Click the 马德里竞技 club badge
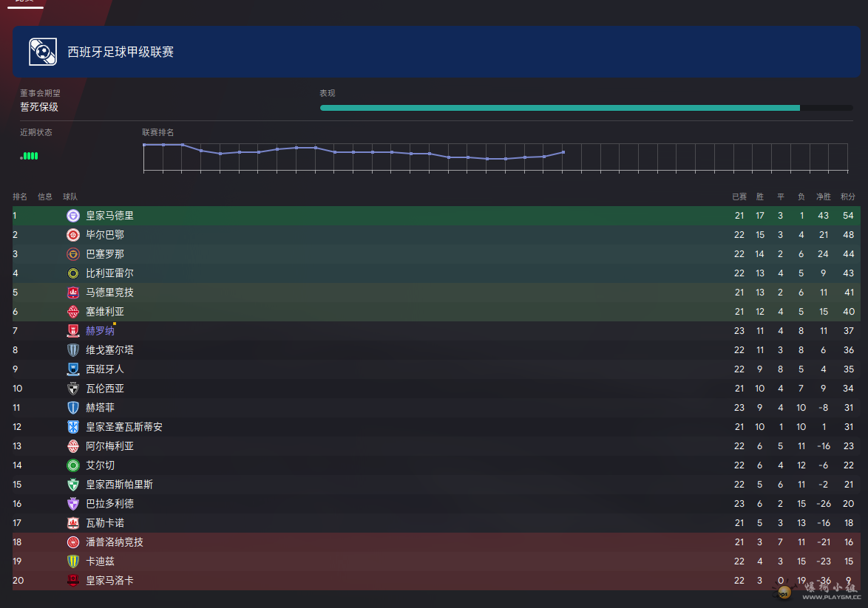This screenshot has height=608, width=868. click(x=73, y=293)
